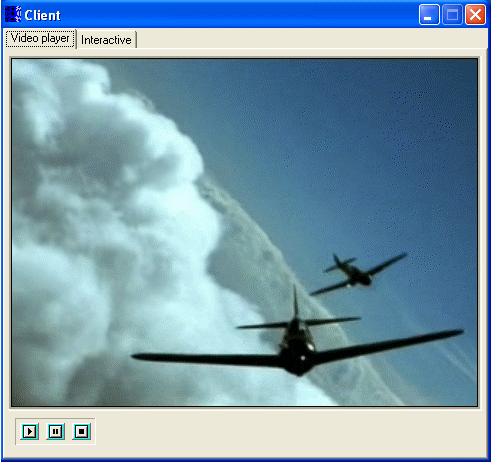Click the large white cloud in video
The image size is (493, 464).
[100, 217]
